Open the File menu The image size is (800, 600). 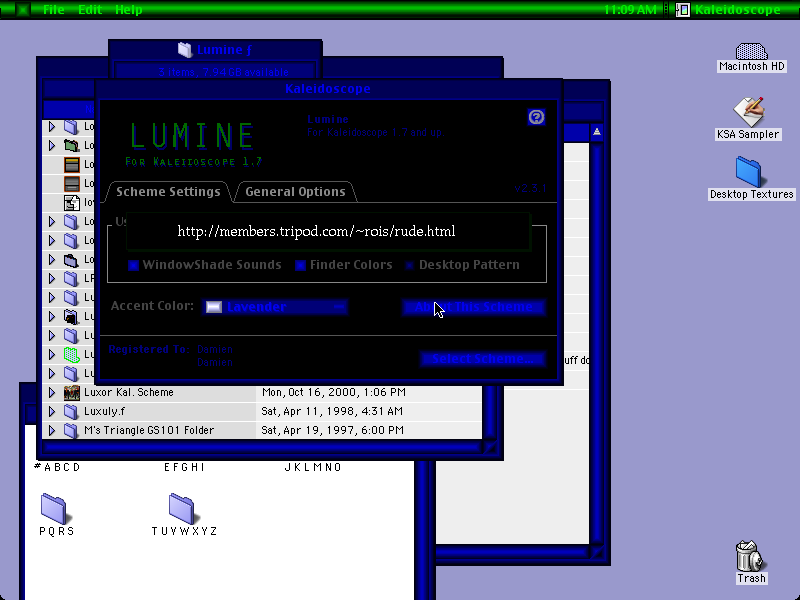point(54,10)
